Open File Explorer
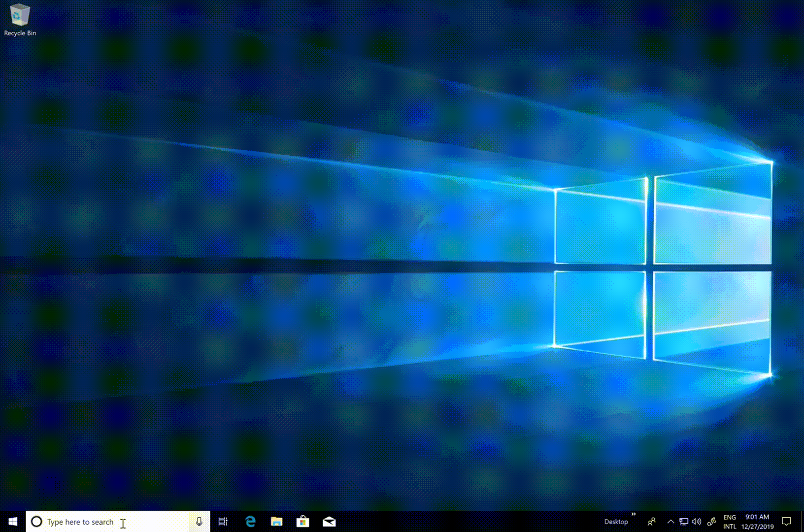804x532 pixels. point(276,521)
